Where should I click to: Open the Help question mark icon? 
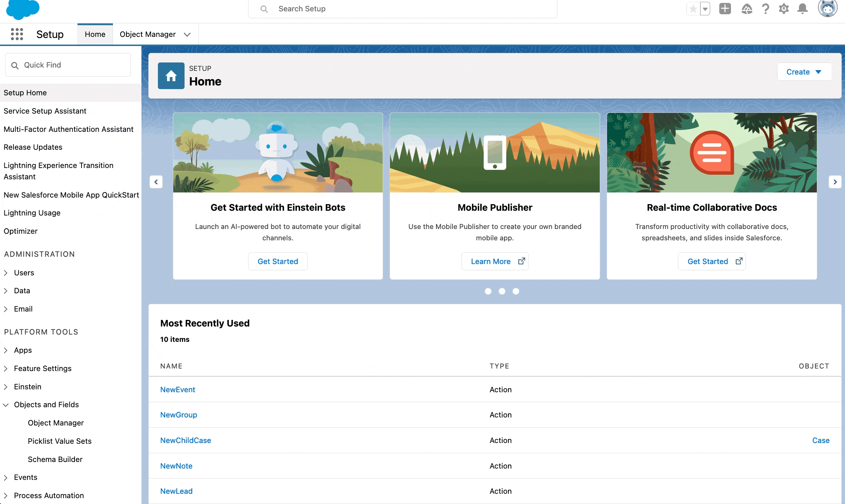765,8
